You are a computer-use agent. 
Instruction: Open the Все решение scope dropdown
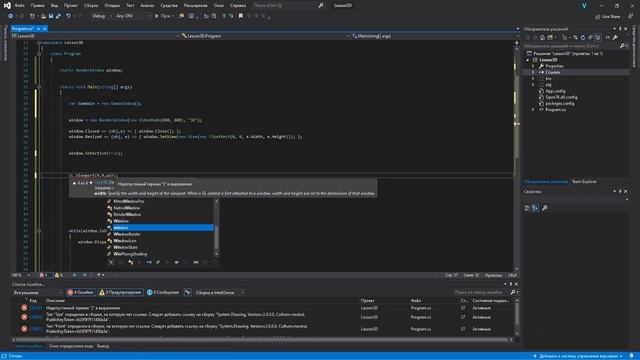37,292
